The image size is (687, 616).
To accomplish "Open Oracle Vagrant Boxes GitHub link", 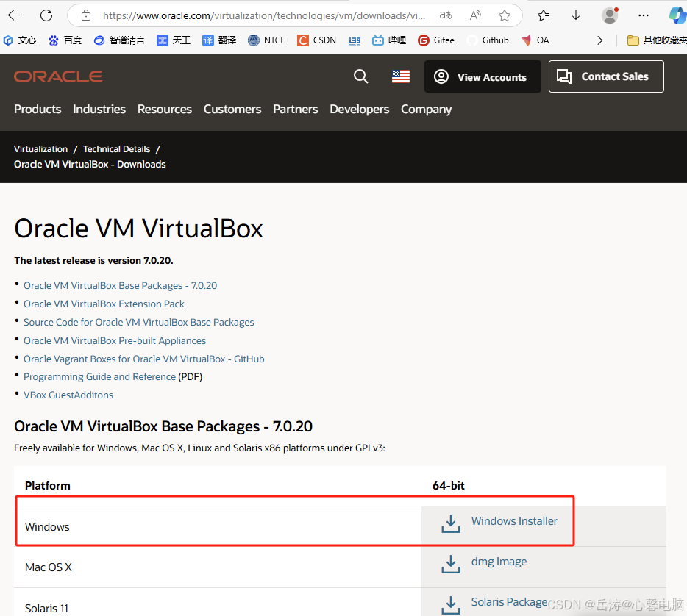I will [143, 359].
